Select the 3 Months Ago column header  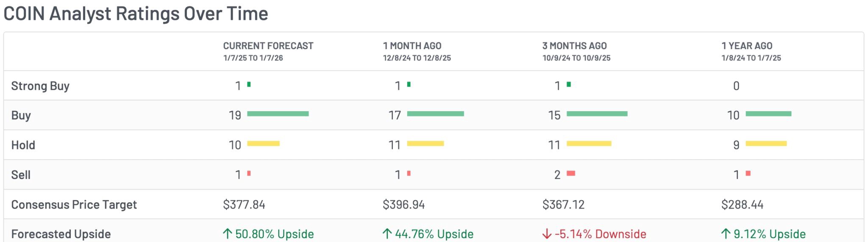(574, 46)
